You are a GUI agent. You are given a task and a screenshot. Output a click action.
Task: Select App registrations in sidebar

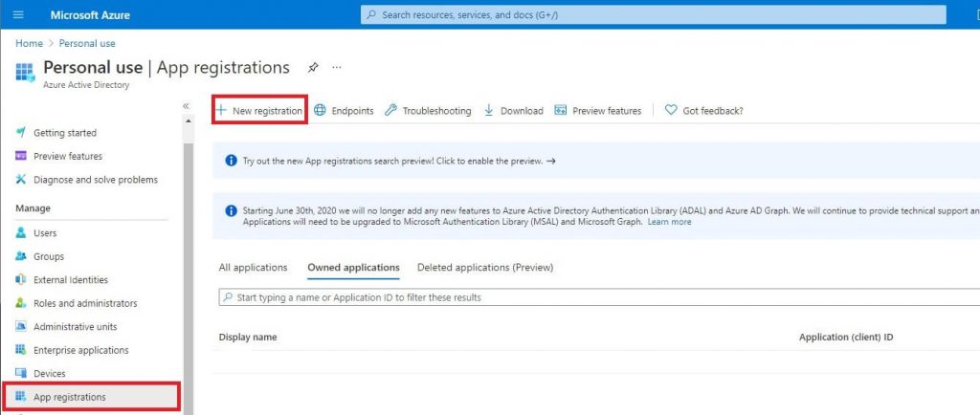click(91, 397)
